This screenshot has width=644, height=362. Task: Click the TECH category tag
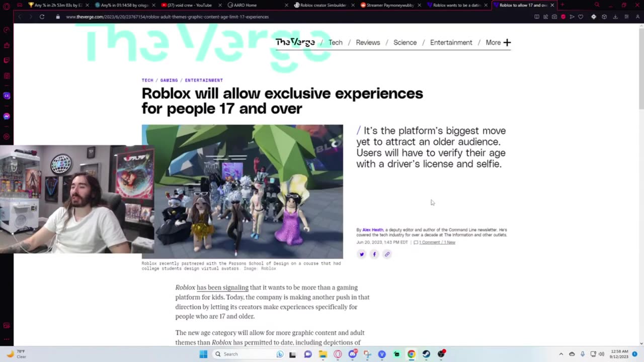[147, 80]
